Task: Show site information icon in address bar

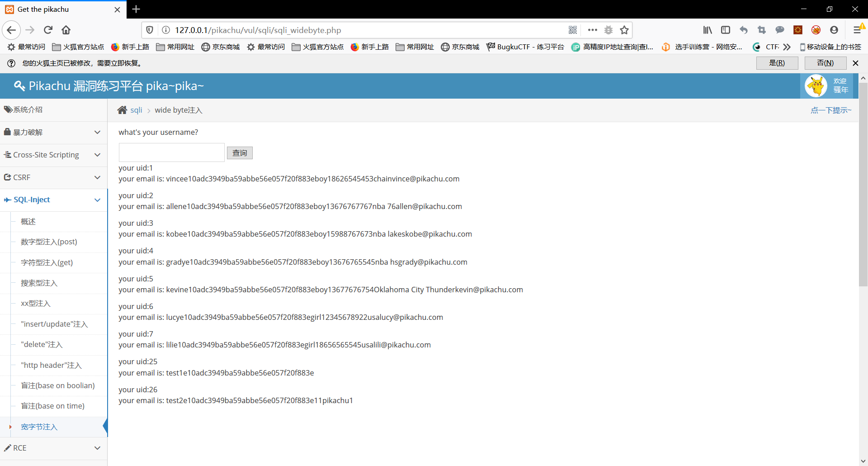Action: pos(166,30)
